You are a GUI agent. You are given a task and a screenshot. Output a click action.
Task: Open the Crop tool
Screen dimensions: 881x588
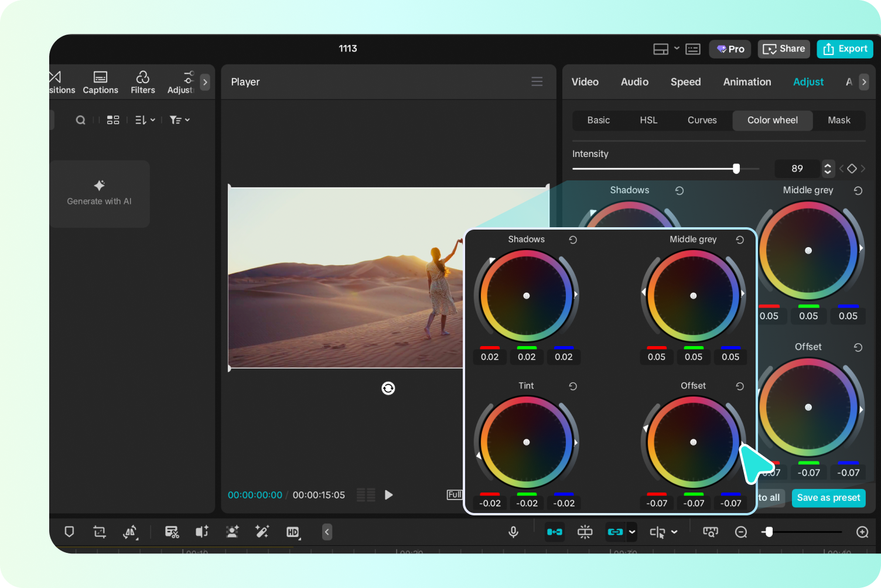click(x=99, y=532)
